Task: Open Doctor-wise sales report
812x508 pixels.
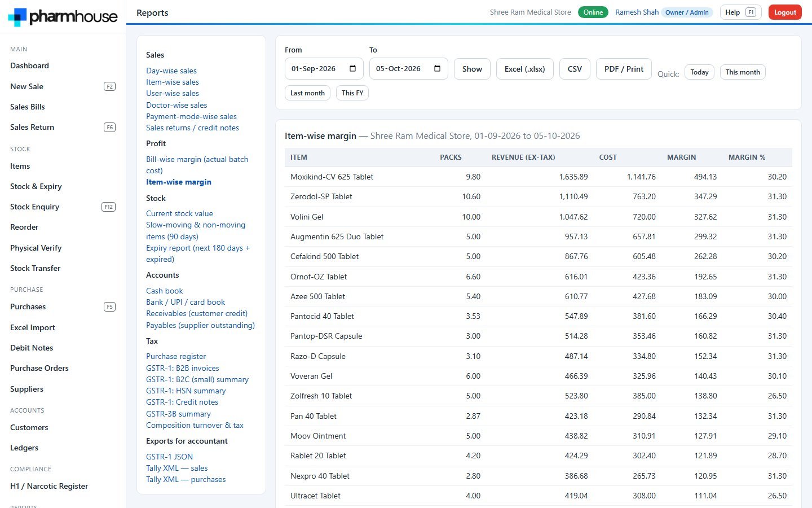Action: pyautogui.click(x=176, y=105)
